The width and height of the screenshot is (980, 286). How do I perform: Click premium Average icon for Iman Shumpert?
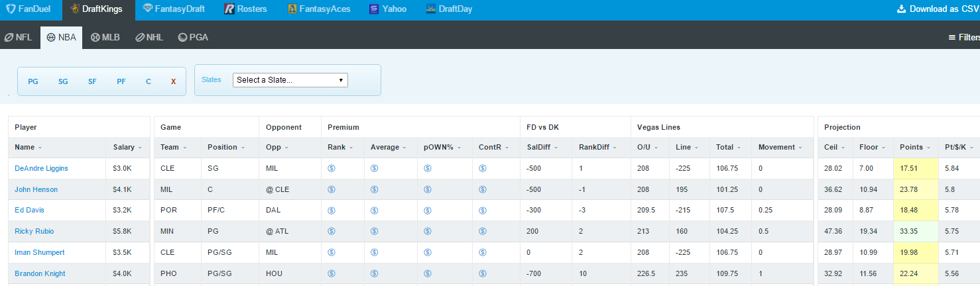[375, 252]
